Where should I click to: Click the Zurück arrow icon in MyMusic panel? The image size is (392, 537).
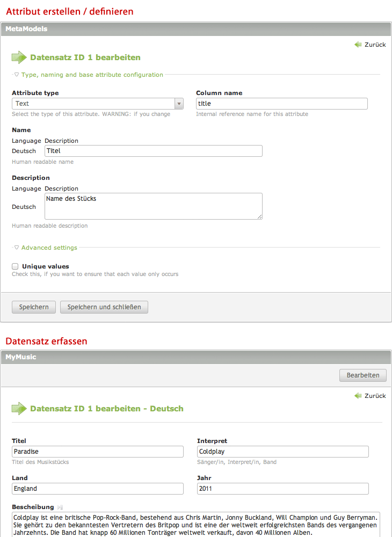tap(358, 396)
